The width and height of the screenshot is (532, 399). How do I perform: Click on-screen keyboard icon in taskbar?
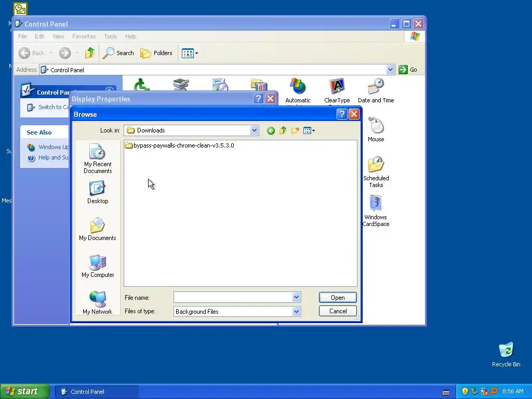[446, 392]
